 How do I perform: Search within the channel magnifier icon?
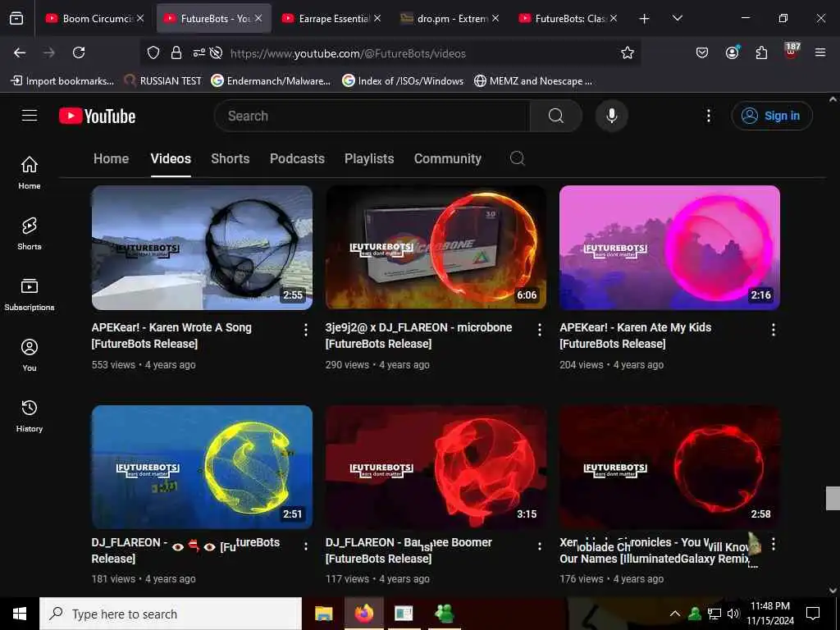tap(517, 158)
